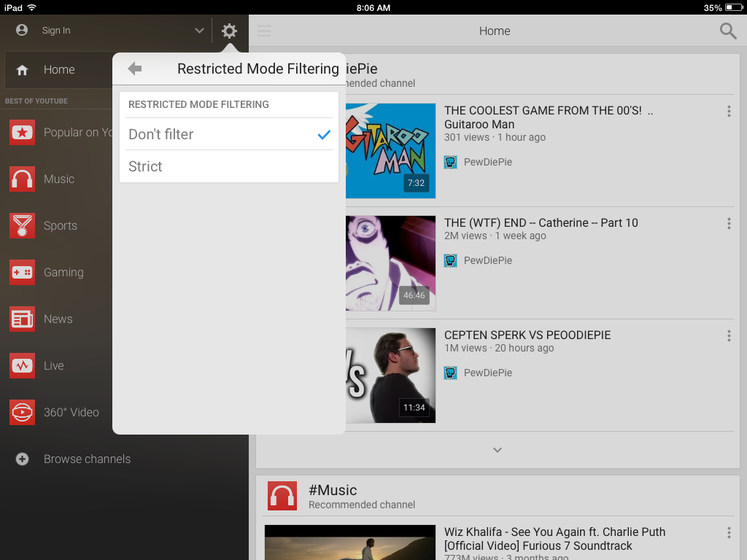
Task: Open the News newspaper icon
Action: (22, 319)
